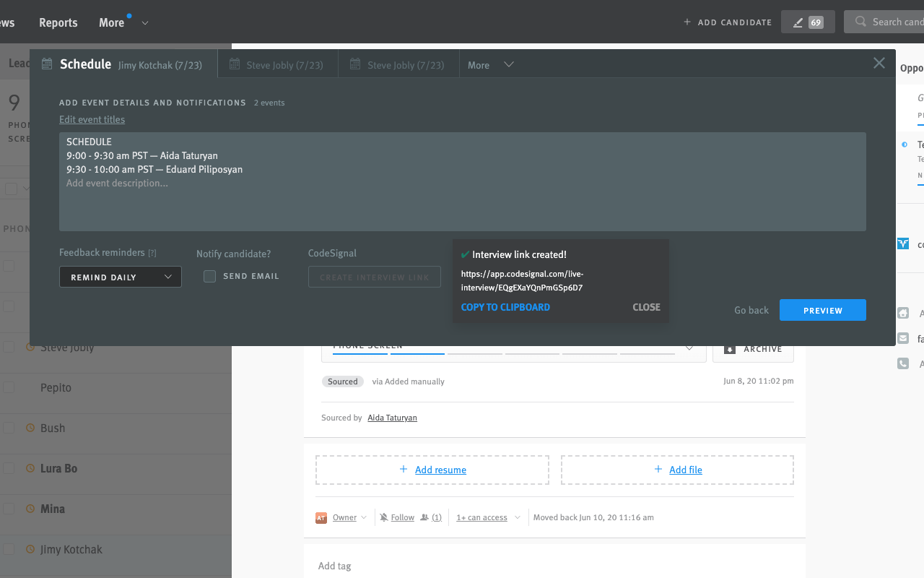
Task: Select the checkbox next to Mina
Action: point(9,509)
